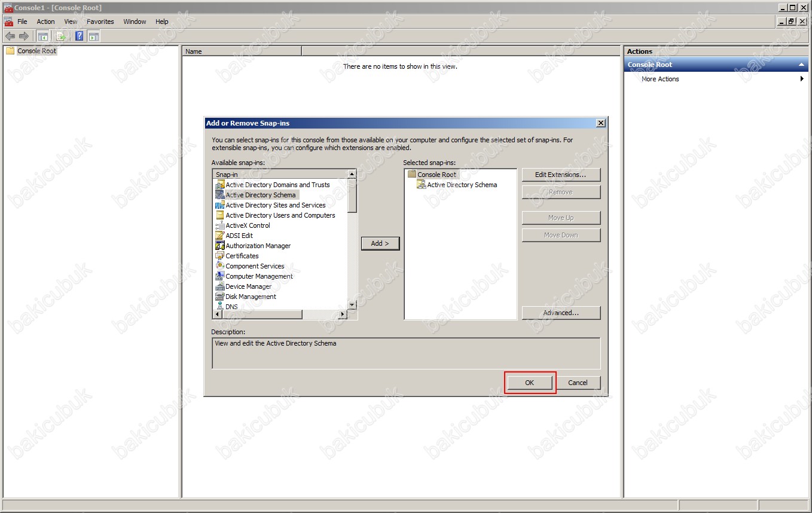
Task: Click the available snap-ins scroll up arrow
Action: tap(352, 175)
